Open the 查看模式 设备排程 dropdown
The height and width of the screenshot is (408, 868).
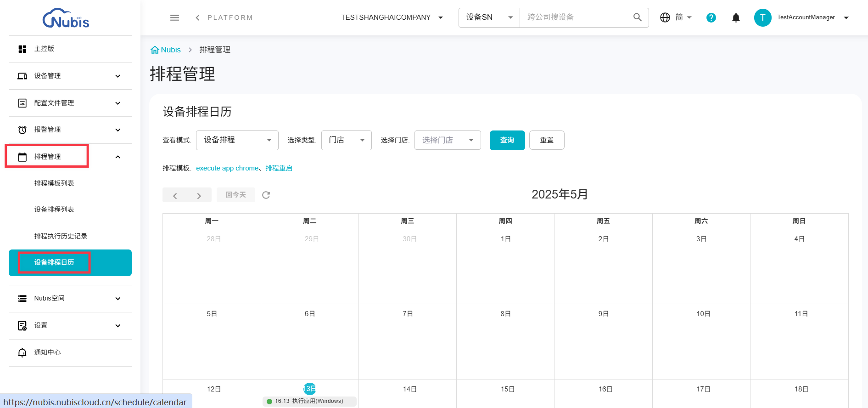pos(237,140)
